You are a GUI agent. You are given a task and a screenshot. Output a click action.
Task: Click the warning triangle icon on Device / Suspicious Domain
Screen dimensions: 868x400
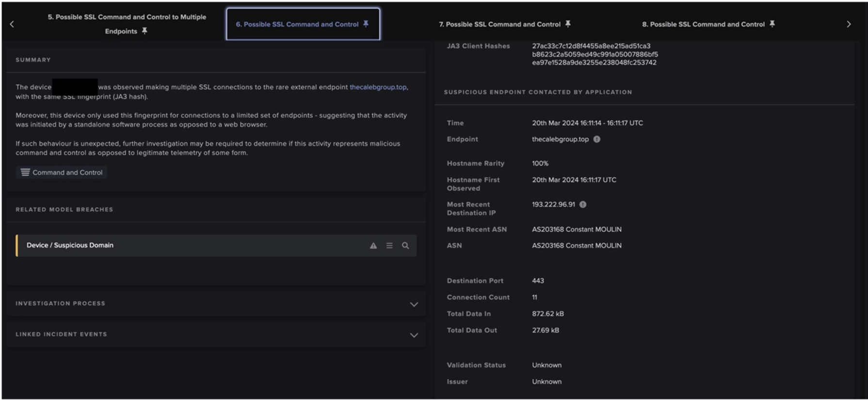point(373,246)
